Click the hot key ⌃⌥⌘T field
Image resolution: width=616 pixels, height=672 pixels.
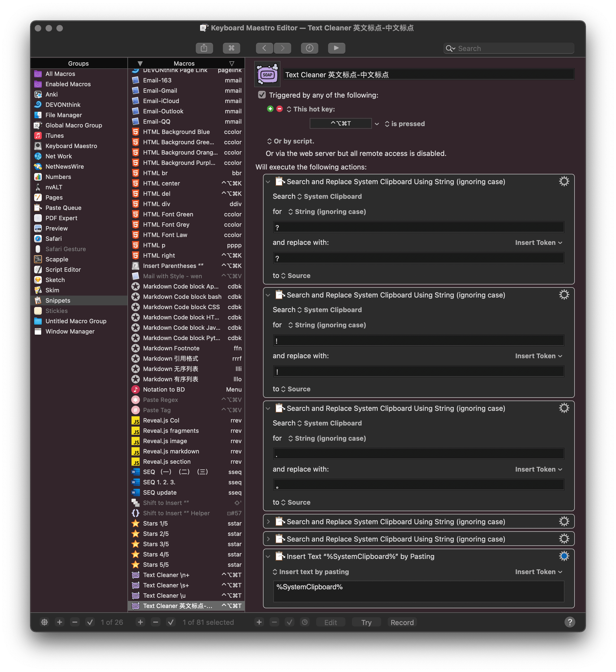click(x=340, y=123)
